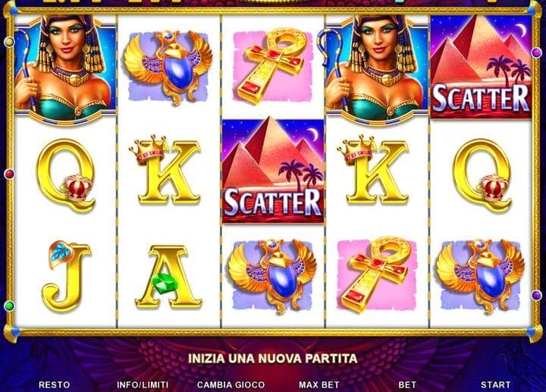This screenshot has width=546, height=392.
Task: Click the INIZIA UNA NUOVA PARTITA message
Action: click(x=273, y=358)
